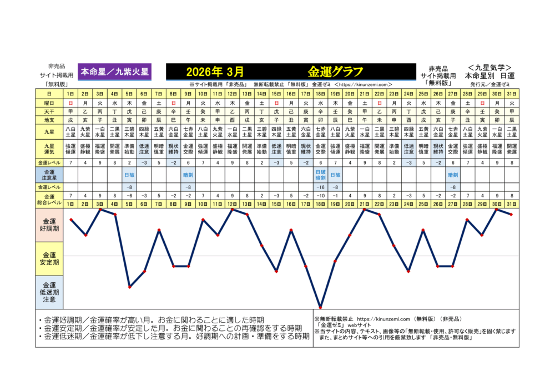Click the lowest graph point on day 18
The height and width of the screenshot is (392, 555).
(x=320, y=307)
